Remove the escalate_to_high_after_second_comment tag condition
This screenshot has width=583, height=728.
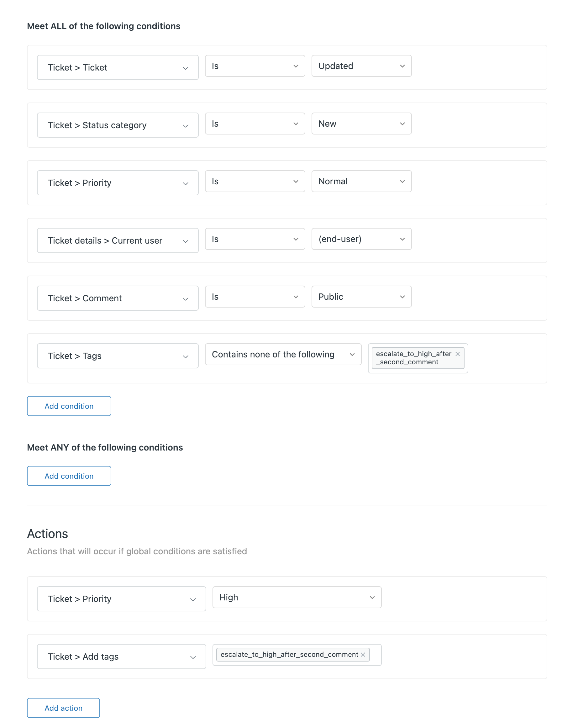pos(458,354)
